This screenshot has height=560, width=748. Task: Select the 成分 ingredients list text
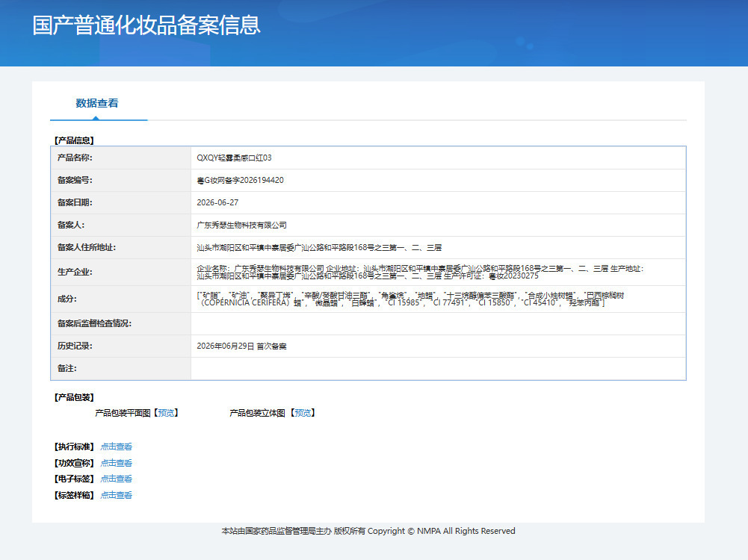click(x=410, y=299)
